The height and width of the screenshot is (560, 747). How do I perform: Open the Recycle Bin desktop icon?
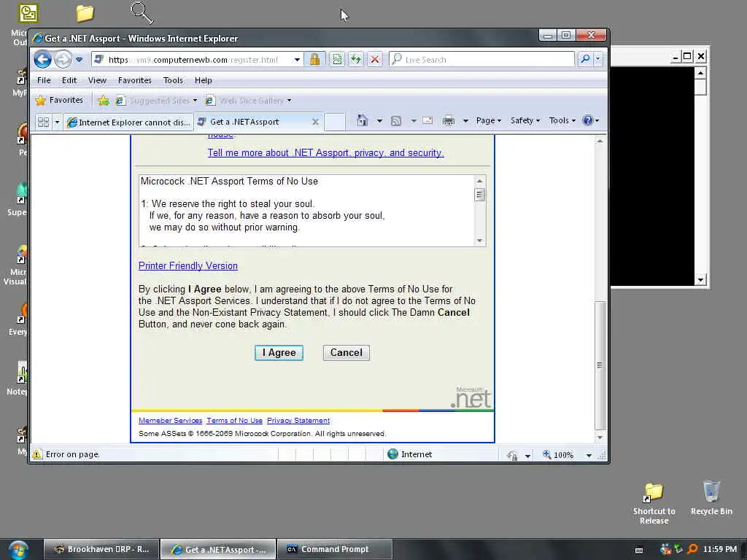[711, 498]
